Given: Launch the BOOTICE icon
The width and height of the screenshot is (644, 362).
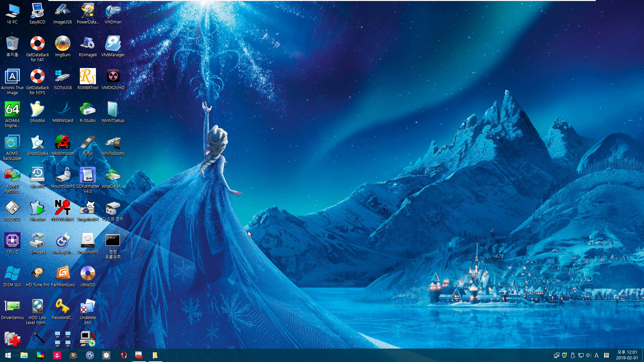Looking at the screenshot, I should point(12,211).
